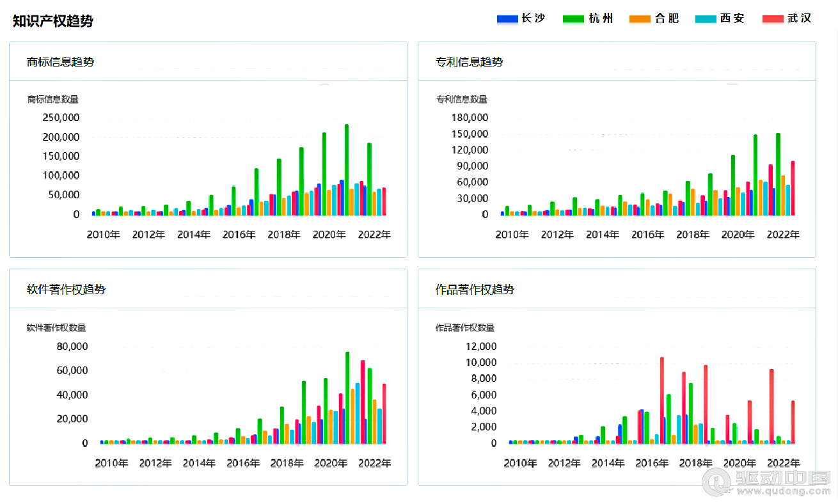Click the 90,000 label in patent chart
This screenshot has width=838, height=504.
click(x=473, y=166)
